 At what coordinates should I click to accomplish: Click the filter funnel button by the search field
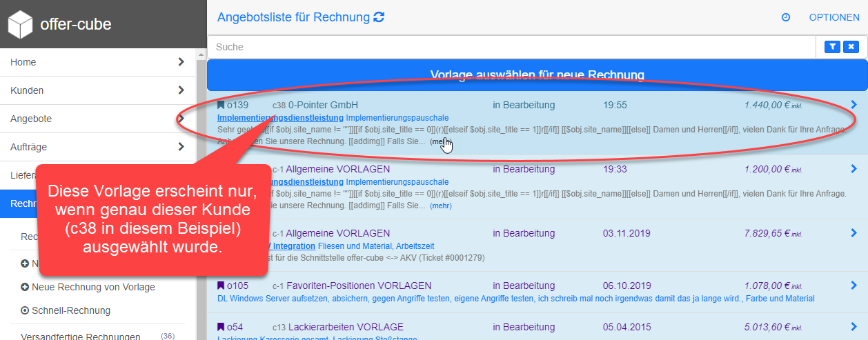(x=833, y=47)
